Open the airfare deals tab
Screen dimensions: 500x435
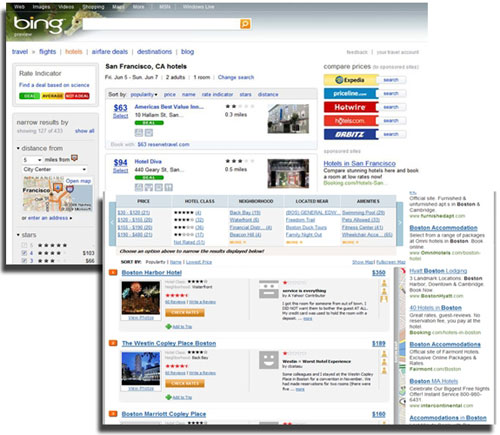point(110,52)
